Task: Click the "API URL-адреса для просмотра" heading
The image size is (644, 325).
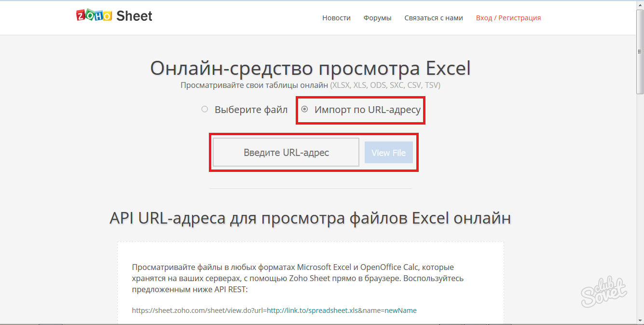Action: point(310,218)
